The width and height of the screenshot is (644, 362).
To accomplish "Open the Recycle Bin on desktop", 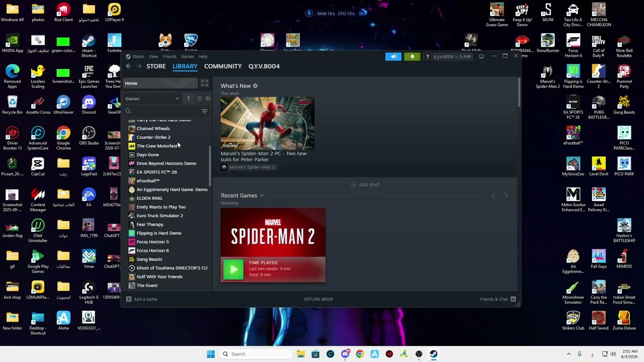I will (x=12, y=105).
